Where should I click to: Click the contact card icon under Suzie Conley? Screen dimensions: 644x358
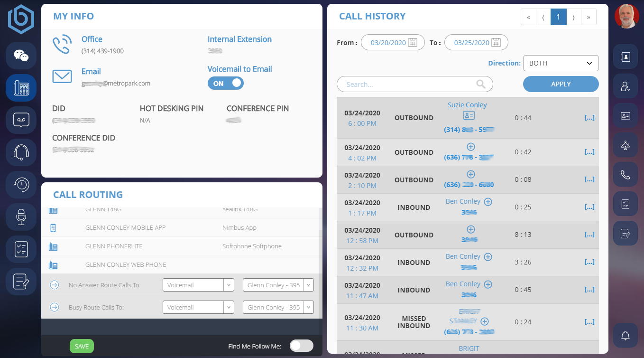point(469,115)
